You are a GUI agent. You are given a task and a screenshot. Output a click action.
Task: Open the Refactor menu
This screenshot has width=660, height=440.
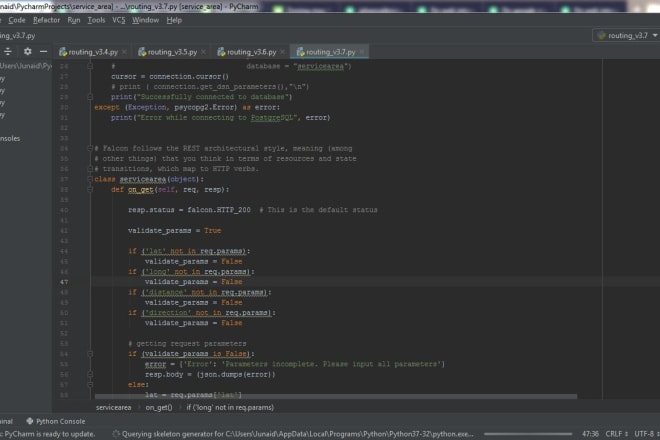pos(46,20)
